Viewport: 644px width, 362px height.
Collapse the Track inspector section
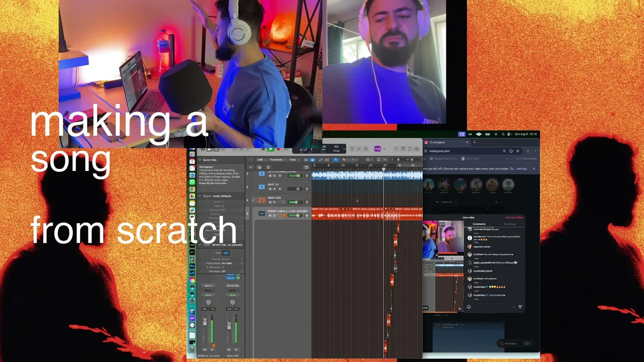tap(200, 245)
